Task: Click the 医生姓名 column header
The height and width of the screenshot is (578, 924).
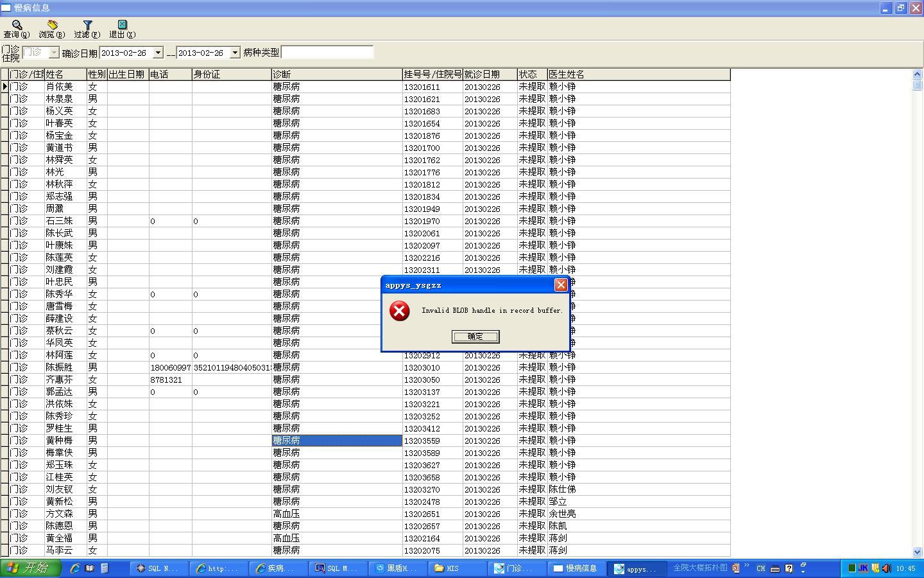Action: pos(638,74)
